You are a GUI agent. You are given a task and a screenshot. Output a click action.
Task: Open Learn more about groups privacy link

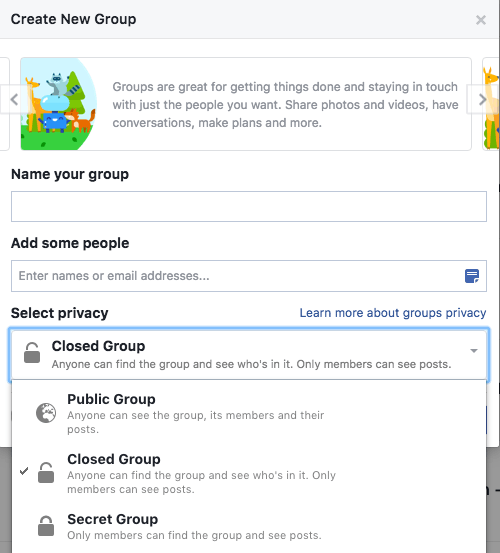click(x=393, y=313)
